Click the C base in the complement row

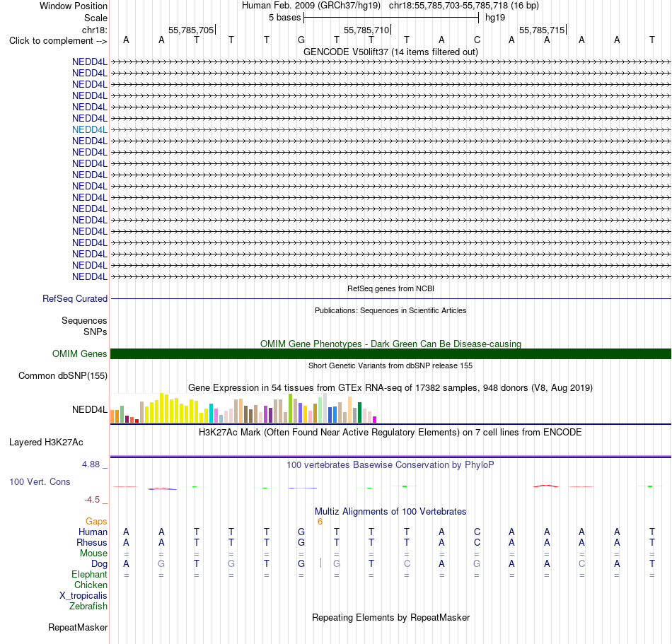coord(477,40)
